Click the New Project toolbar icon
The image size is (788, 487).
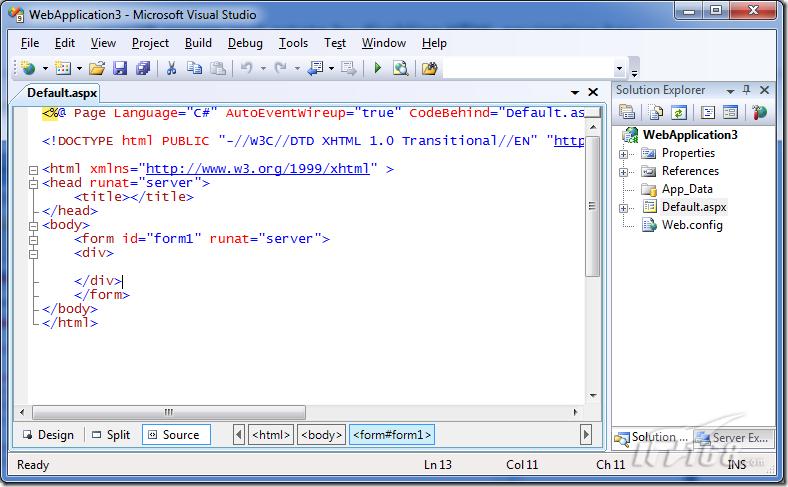point(29,68)
